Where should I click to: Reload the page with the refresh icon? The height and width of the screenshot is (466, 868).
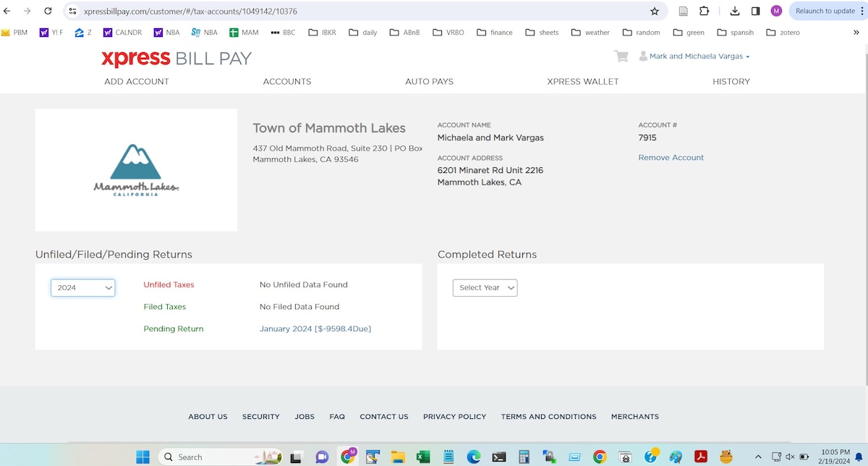tap(48, 11)
